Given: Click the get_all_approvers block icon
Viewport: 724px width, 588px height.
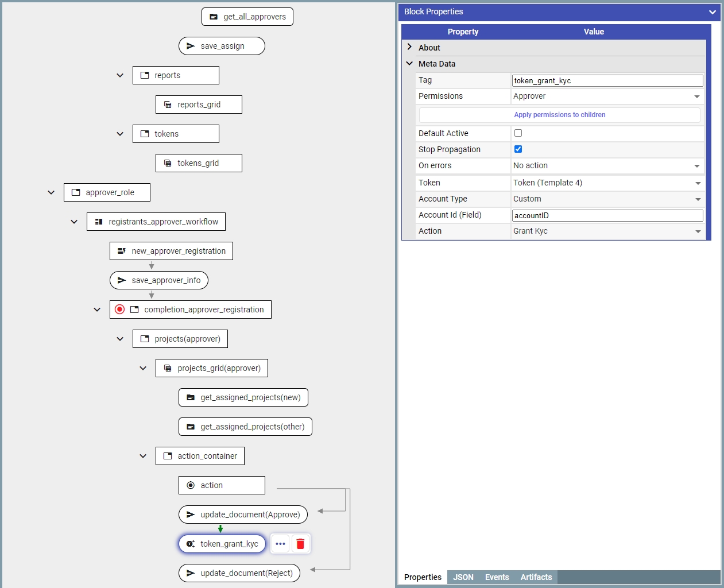Looking at the screenshot, I should coord(214,17).
